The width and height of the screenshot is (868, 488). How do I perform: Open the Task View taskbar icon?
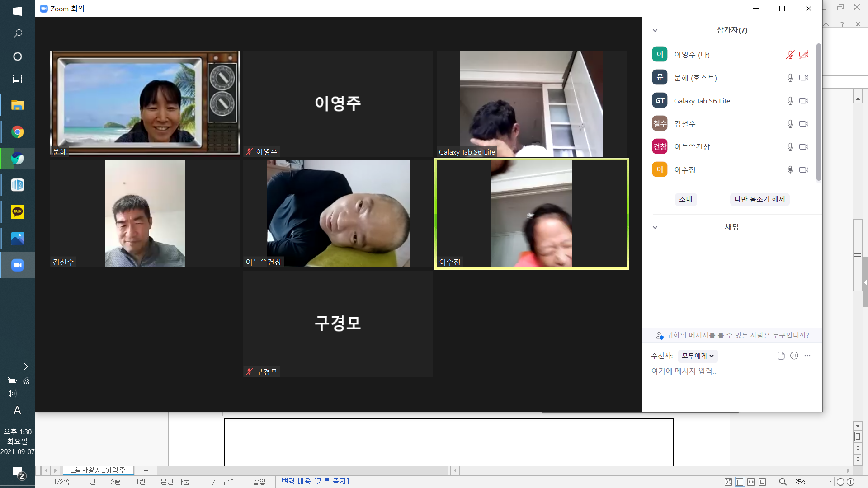click(18, 79)
